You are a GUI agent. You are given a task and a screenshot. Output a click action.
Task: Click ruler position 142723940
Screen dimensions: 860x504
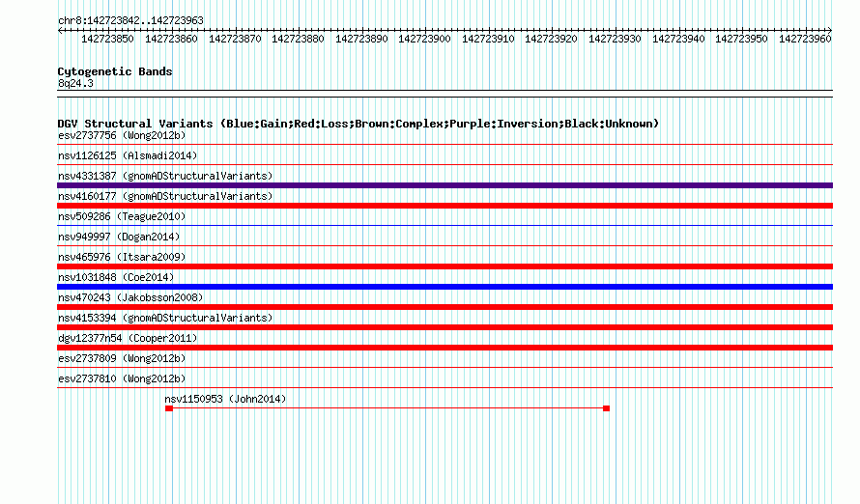[x=678, y=39]
